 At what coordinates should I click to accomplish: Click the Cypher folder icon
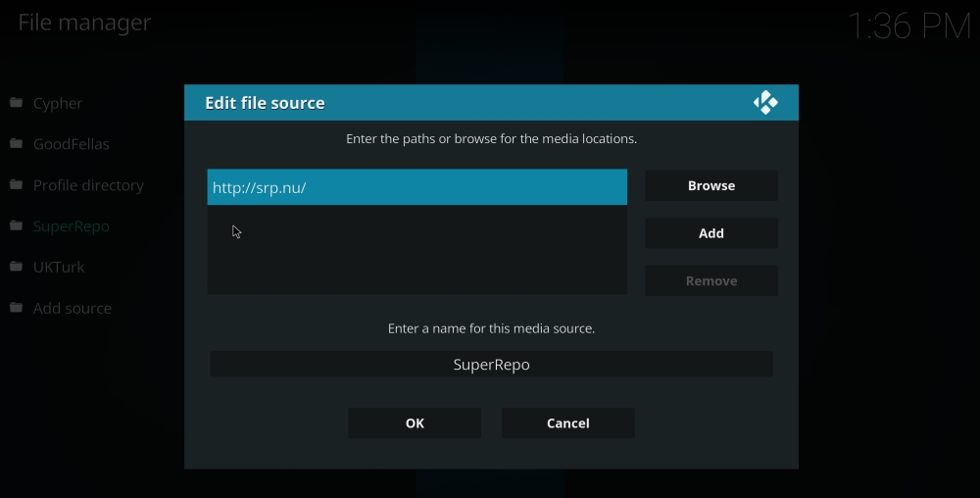[17, 103]
